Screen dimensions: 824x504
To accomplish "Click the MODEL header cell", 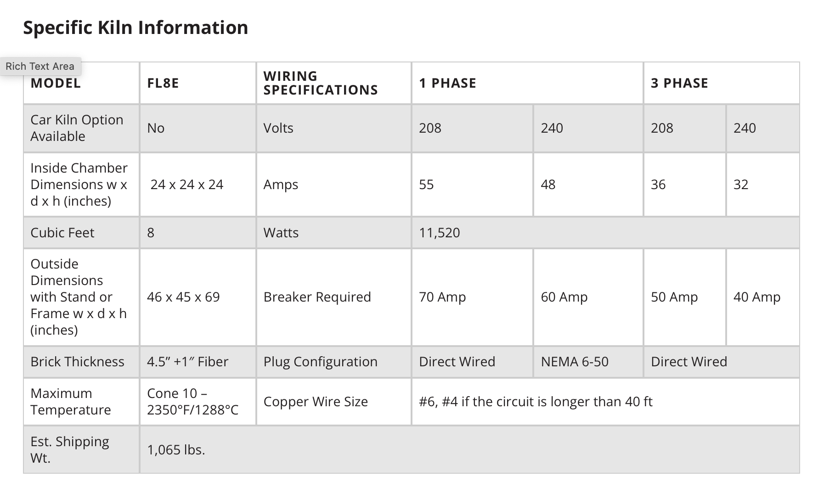I will tap(81, 83).
